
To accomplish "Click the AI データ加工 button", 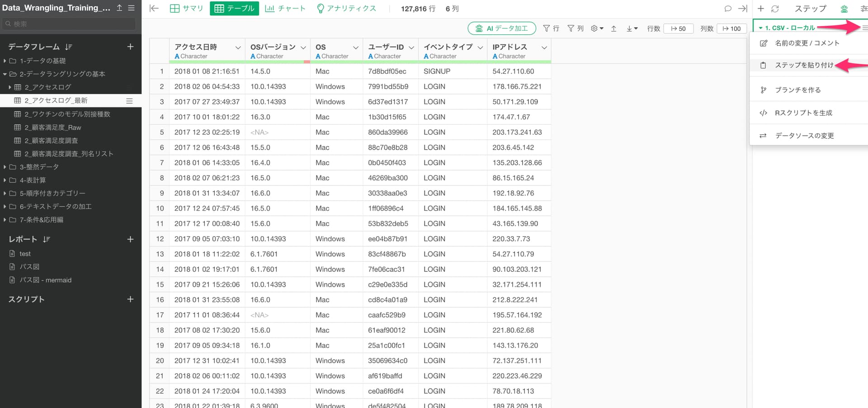I will 501,28.
